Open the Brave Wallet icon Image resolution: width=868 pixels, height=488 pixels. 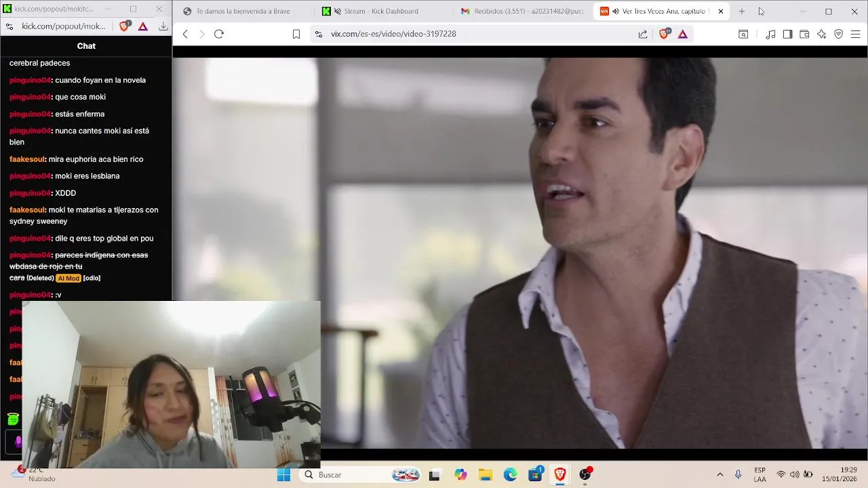coord(804,34)
